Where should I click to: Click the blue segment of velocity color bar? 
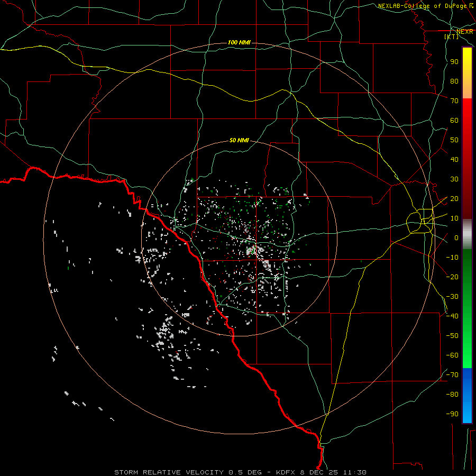pos(467,396)
